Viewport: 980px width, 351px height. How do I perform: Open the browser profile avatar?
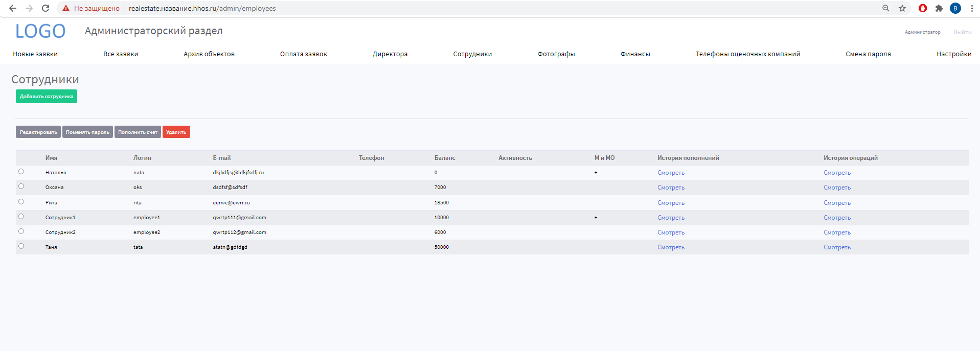(x=955, y=8)
